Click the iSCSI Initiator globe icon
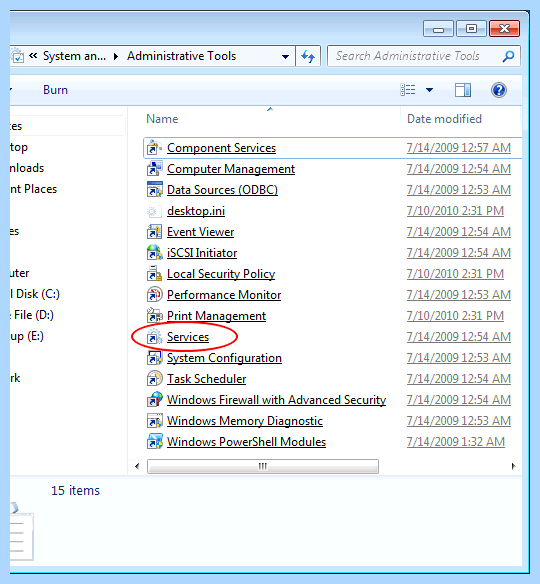The height and width of the screenshot is (584, 540). click(x=154, y=253)
